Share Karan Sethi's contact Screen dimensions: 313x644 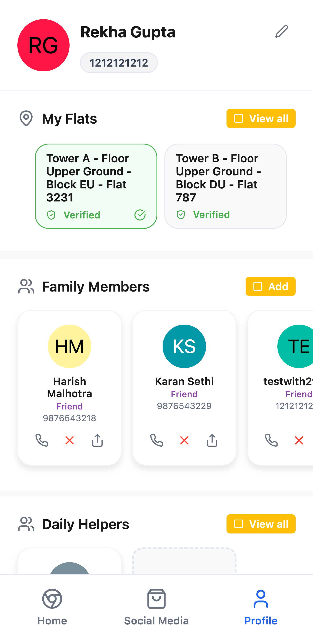point(212,440)
